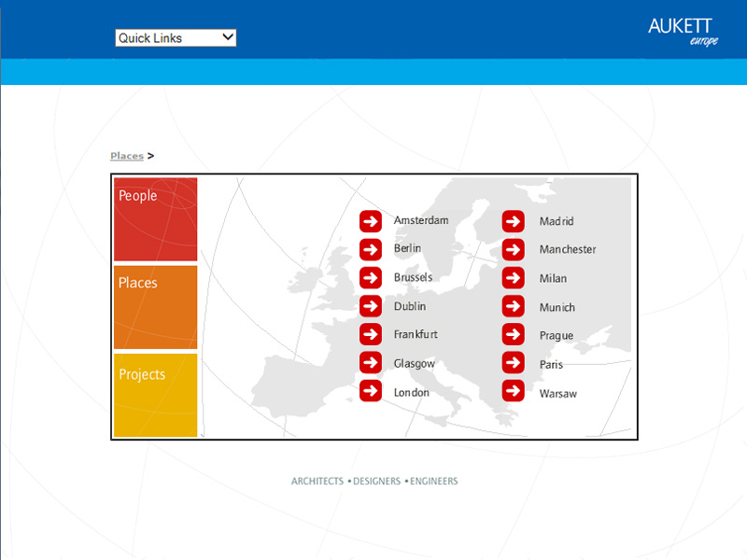
Task: Click the red arrow icon beside Madrid
Action: point(513,221)
